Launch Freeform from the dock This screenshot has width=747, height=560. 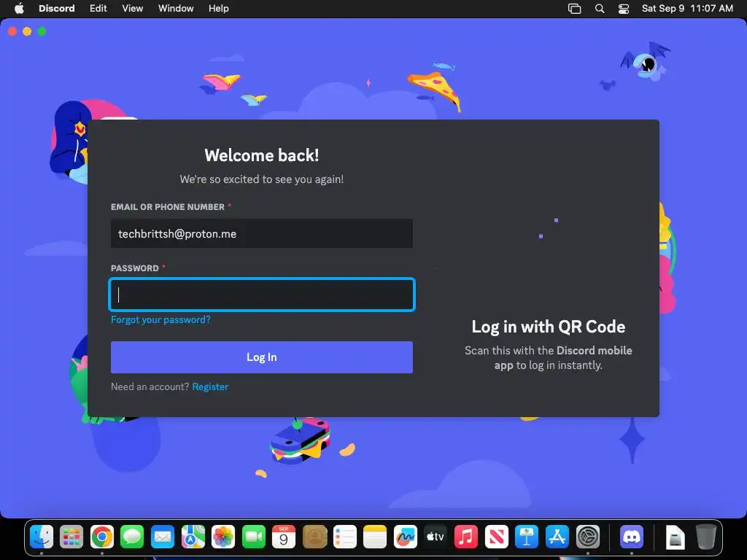click(406, 537)
